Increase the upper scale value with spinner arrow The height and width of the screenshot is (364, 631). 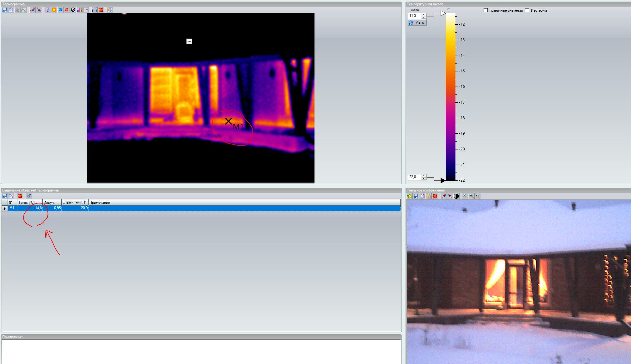click(x=424, y=15)
